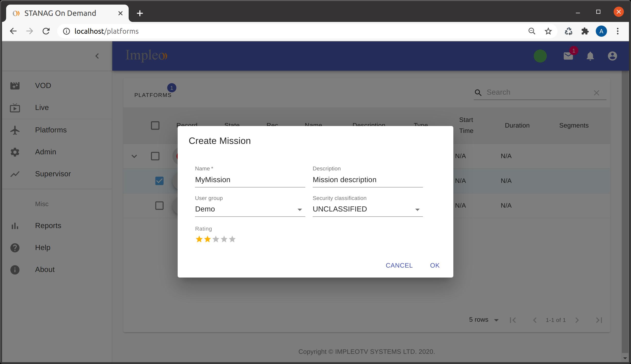Viewport: 631px width, 364px height.
Task: Open the About section
Action: pos(45,270)
